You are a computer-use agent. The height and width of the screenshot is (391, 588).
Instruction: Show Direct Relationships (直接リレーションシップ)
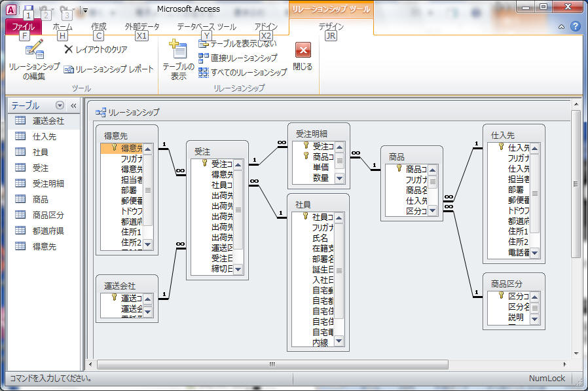238,58
